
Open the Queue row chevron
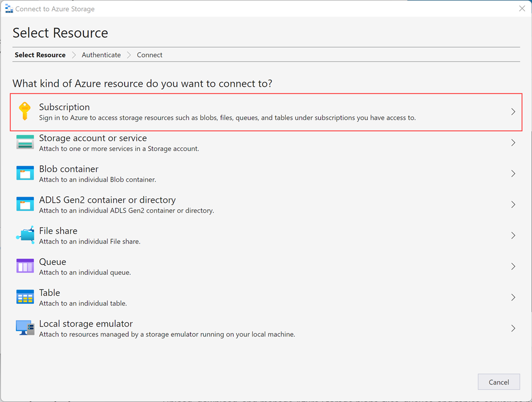[x=513, y=266]
